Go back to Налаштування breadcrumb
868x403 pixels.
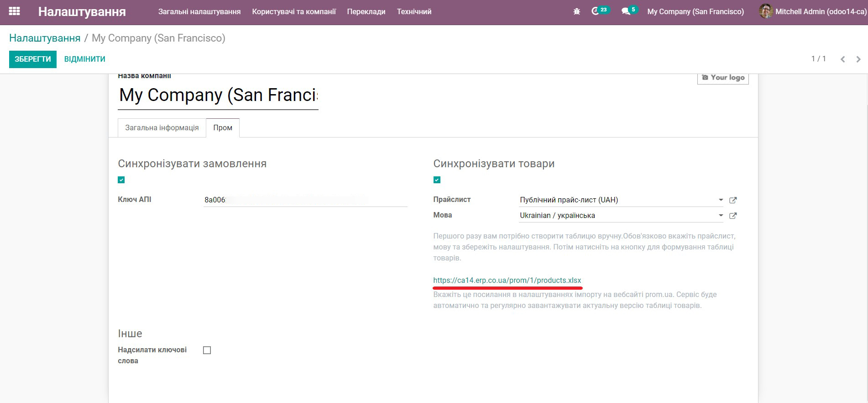[x=45, y=38]
